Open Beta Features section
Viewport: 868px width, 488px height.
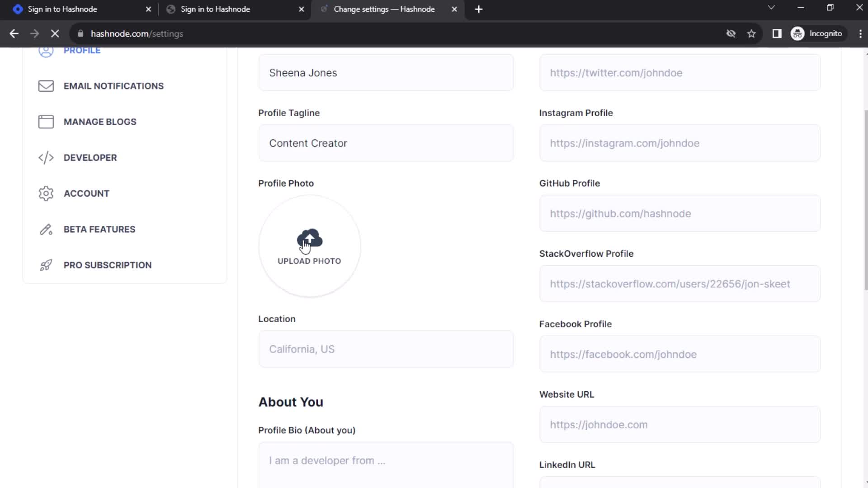click(x=99, y=229)
